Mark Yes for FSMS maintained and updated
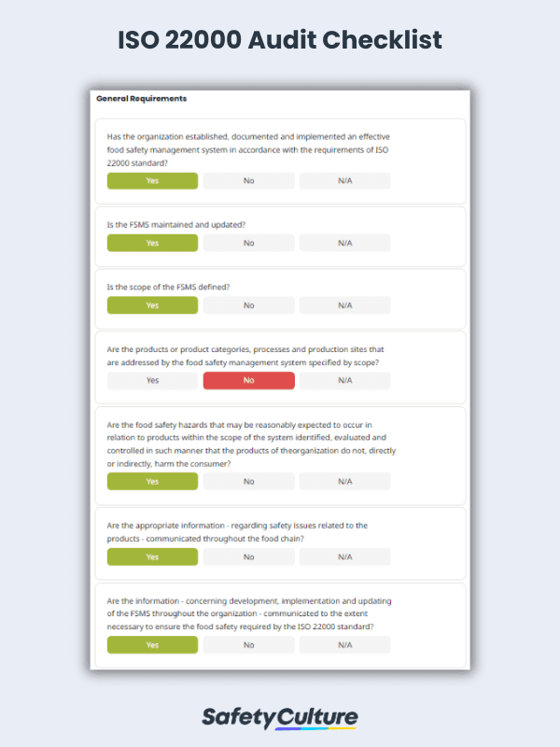Screen dimensions: 560x747 [152, 243]
